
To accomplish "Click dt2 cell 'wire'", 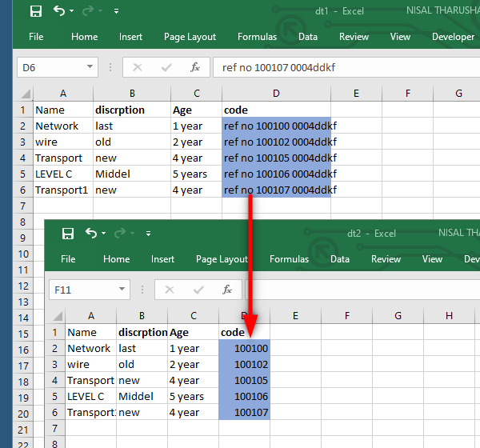I will [91, 365].
